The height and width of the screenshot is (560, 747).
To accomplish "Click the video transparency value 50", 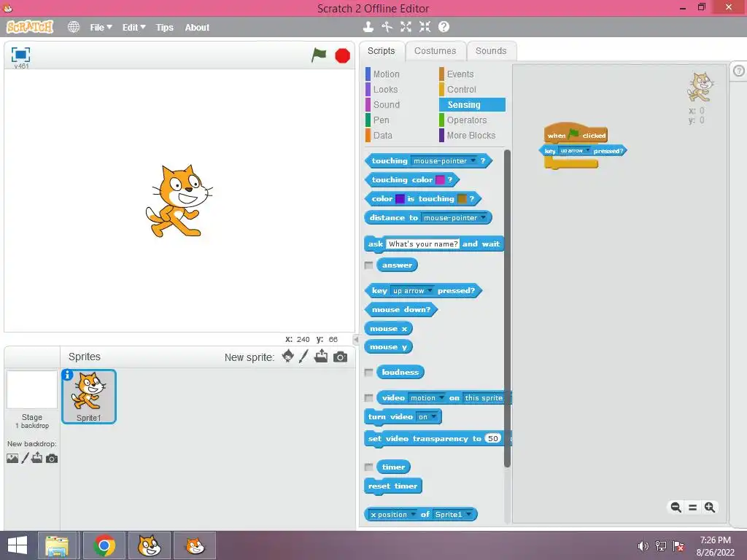I will (x=493, y=438).
